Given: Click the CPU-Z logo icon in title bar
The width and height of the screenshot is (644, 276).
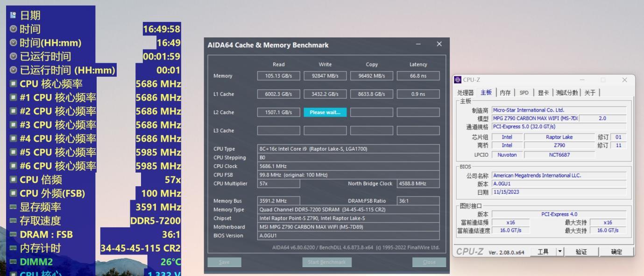Looking at the screenshot, I should point(457,80).
